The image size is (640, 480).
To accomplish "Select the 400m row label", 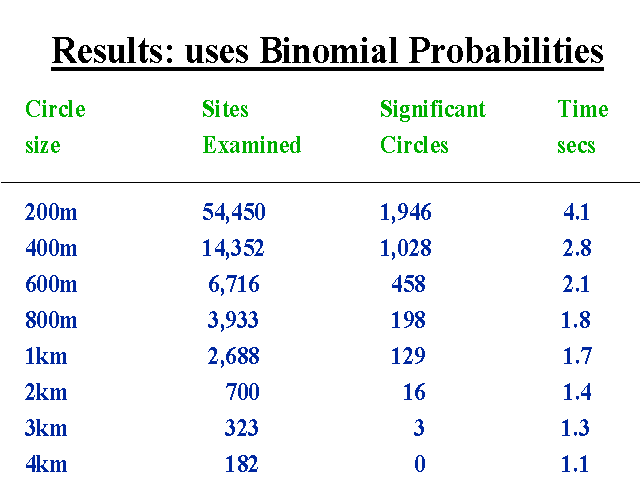I will 51,248.
